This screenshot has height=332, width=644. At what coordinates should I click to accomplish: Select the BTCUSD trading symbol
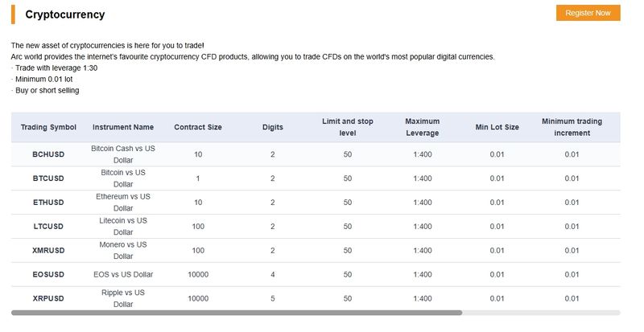click(x=48, y=178)
